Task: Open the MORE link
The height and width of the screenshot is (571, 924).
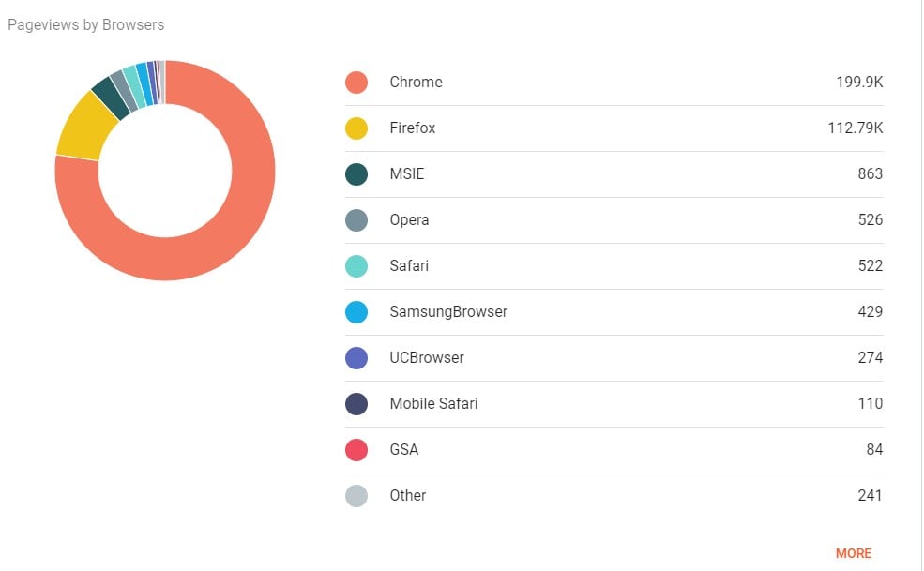Action: 853,553
